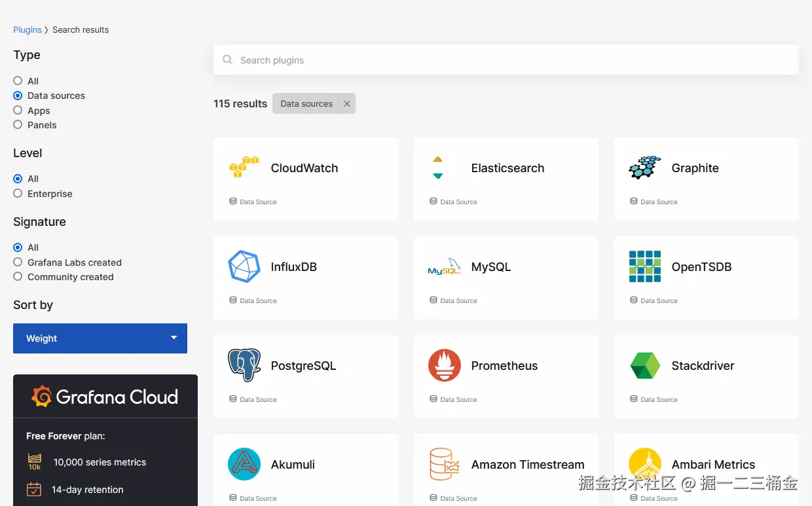Click the PostgreSQL plugin title
812x506 pixels.
click(x=303, y=366)
